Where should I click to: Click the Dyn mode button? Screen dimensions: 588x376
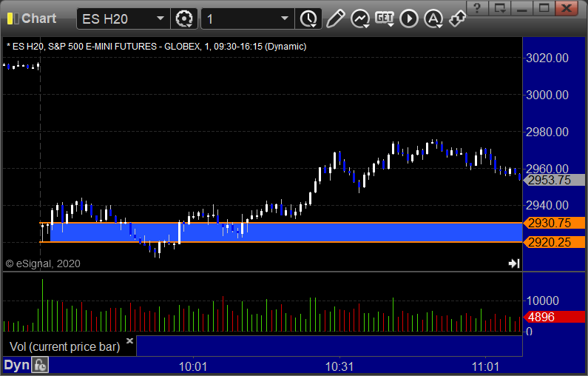tap(16, 365)
